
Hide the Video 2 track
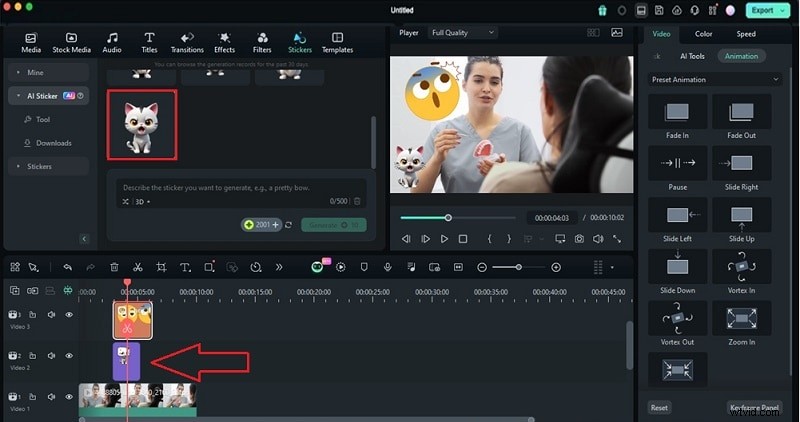click(69, 356)
